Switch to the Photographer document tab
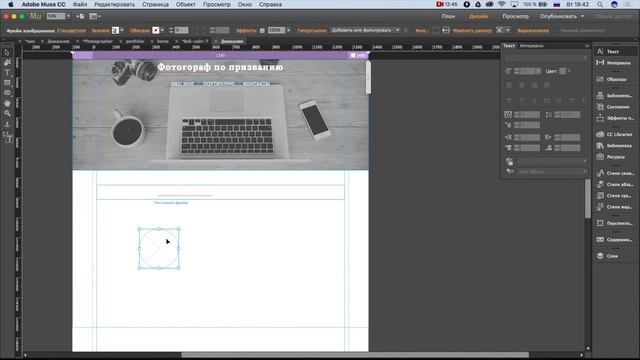This screenshot has width=640, height=360. click(98, 41)
